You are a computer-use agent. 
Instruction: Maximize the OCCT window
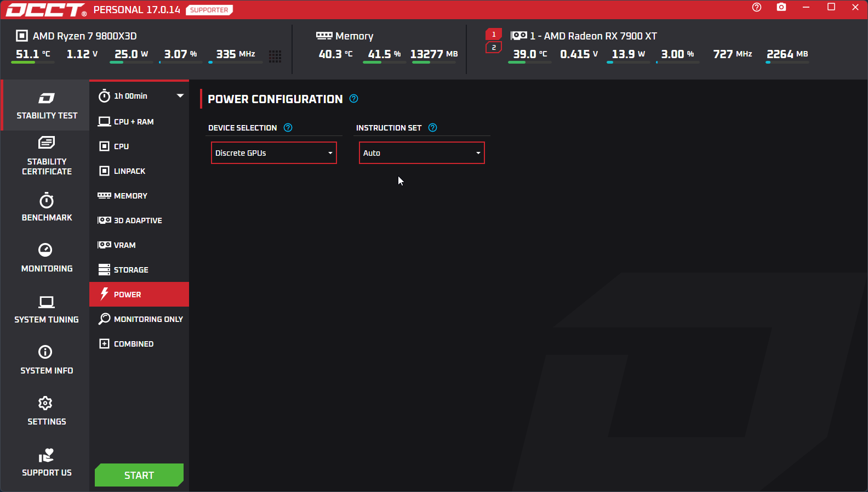click(x=831, y=7)
